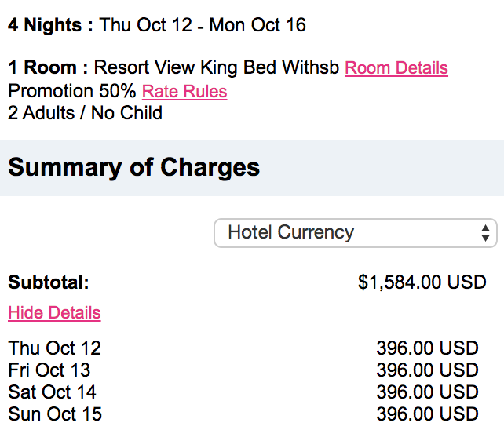The height and width of the screenshot is (430, 504).
Task: Click the Fri Oct 13 date row
Action: [49, 370]
